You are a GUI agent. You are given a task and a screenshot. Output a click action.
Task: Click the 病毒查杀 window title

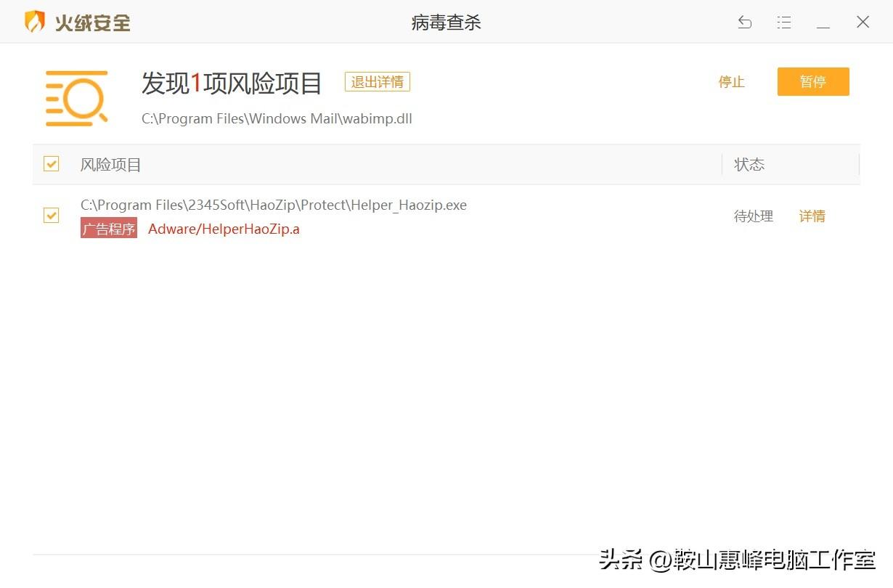446,23
